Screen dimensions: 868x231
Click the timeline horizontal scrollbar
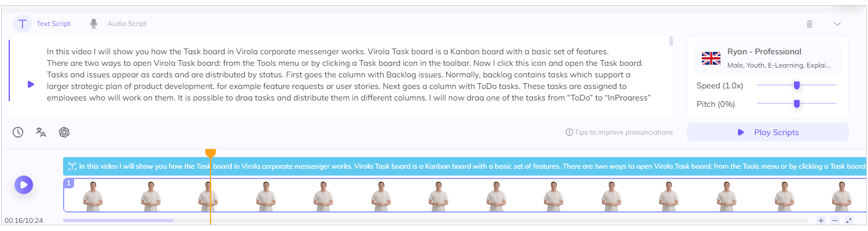point(118,221)
